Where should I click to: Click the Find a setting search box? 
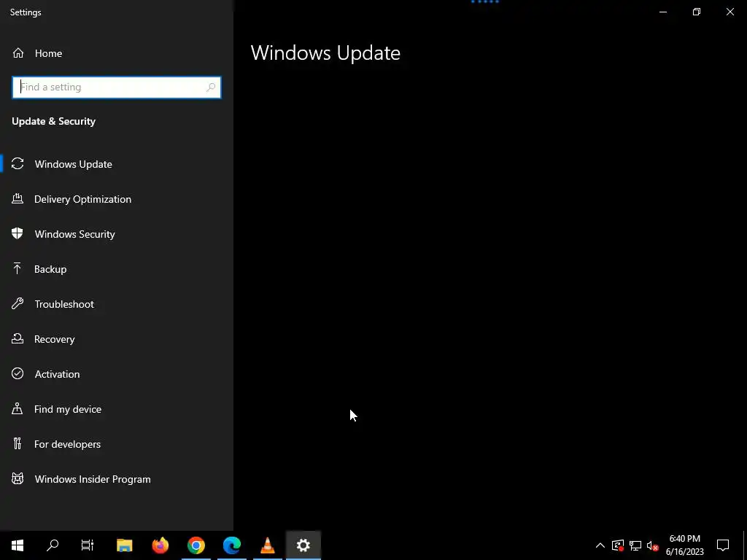(116, 87)
